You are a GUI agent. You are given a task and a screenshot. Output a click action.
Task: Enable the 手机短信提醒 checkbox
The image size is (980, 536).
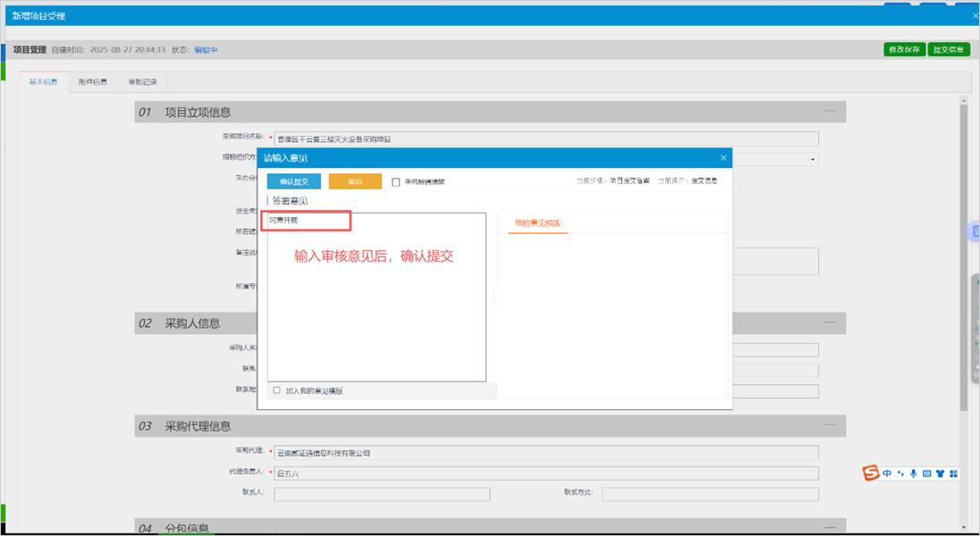coord(396,182)
